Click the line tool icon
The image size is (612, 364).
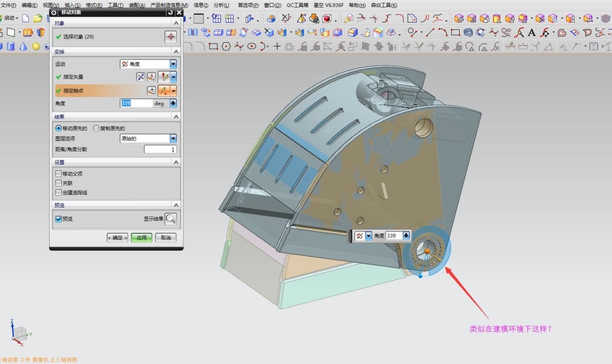pyautogui.click(x=430, y=32)
